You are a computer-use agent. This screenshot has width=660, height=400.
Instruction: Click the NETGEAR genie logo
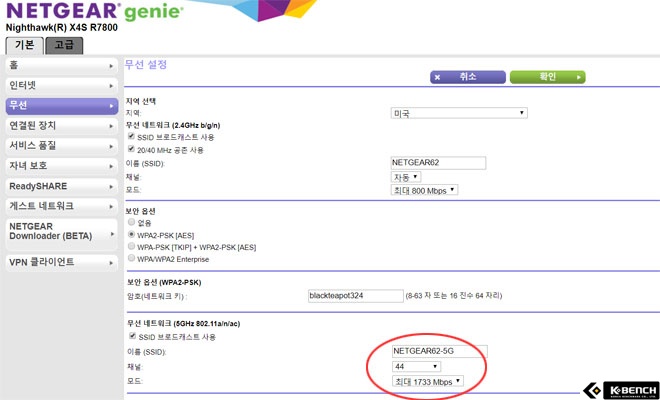pyautogui.click(x=95, y=11)
